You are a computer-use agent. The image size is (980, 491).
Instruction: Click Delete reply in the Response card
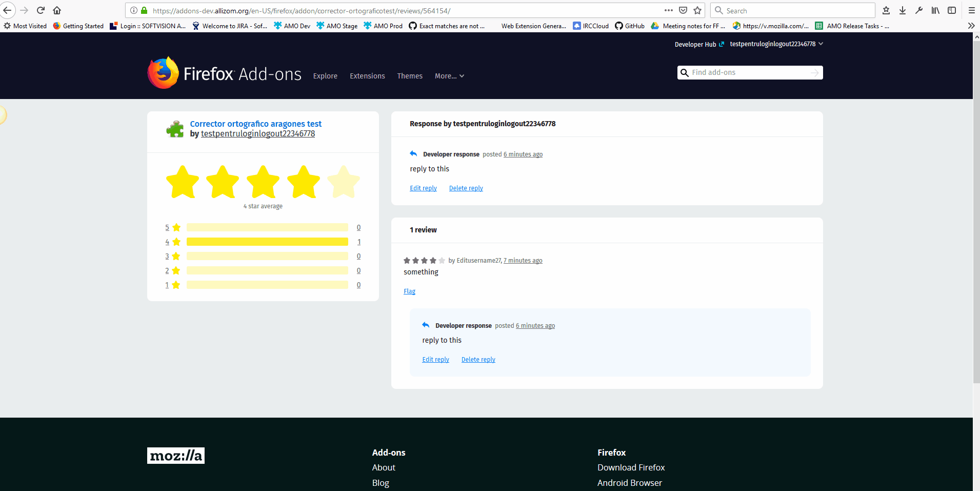click(466, 188)
